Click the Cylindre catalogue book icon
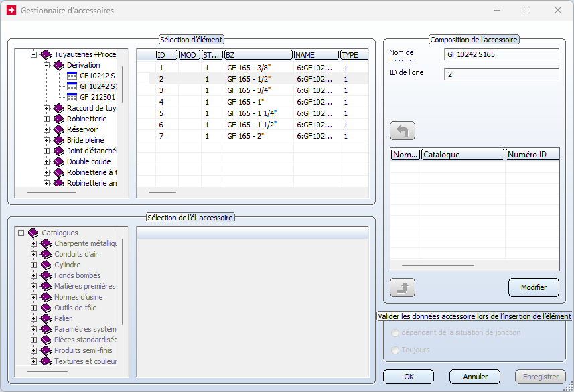The height and width of the screenshot is (392, 574). [46, 265]
